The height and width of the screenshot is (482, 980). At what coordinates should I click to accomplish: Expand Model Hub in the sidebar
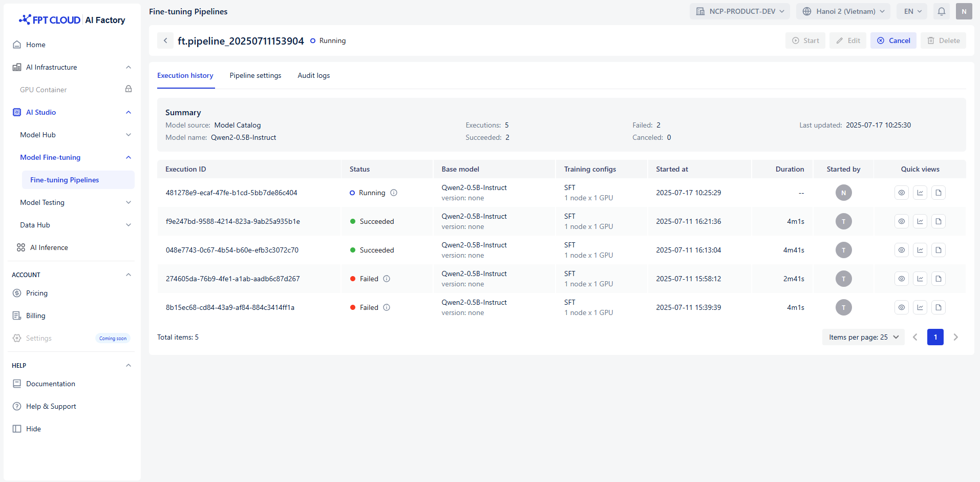74,135
